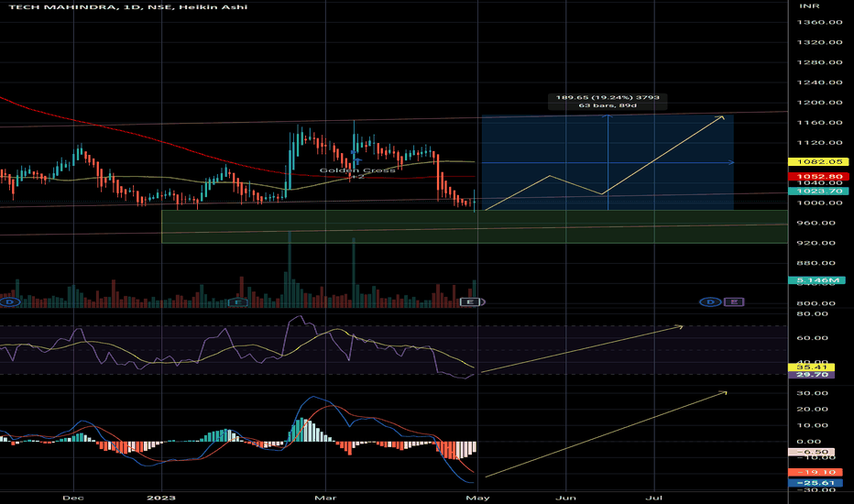Click the 1360.00 price axis label

[820, 22]
